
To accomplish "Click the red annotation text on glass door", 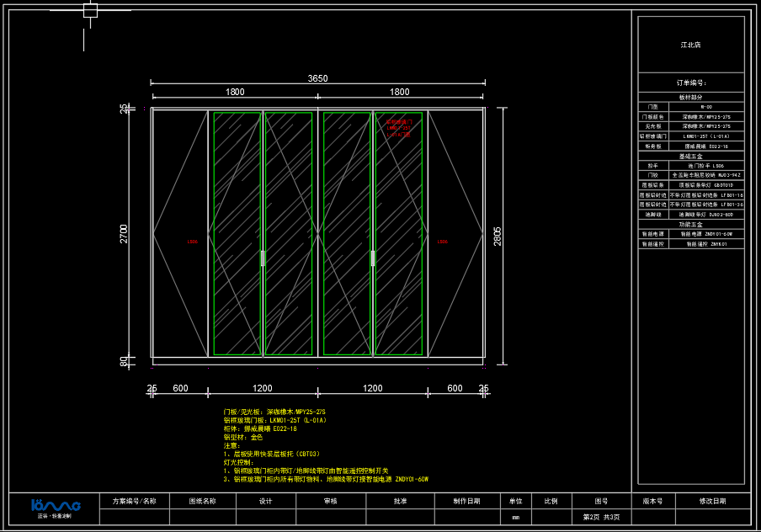I will (398, 128).
